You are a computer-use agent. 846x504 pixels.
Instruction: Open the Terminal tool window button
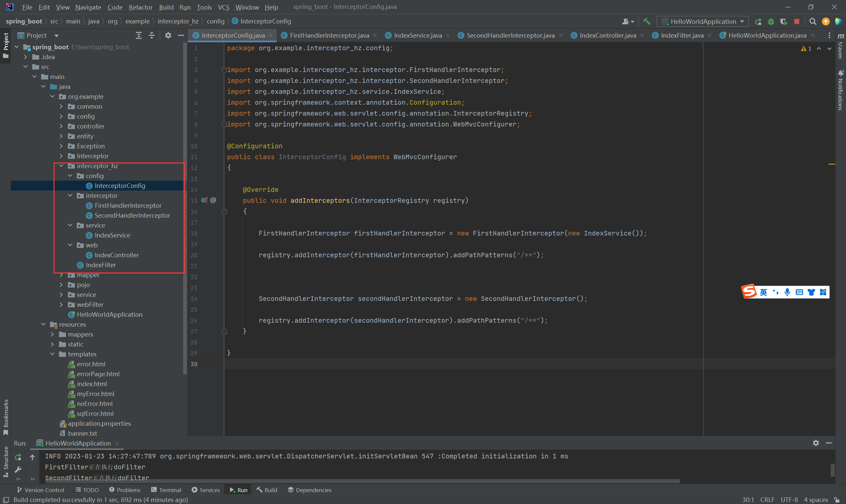tap(166, 490)
